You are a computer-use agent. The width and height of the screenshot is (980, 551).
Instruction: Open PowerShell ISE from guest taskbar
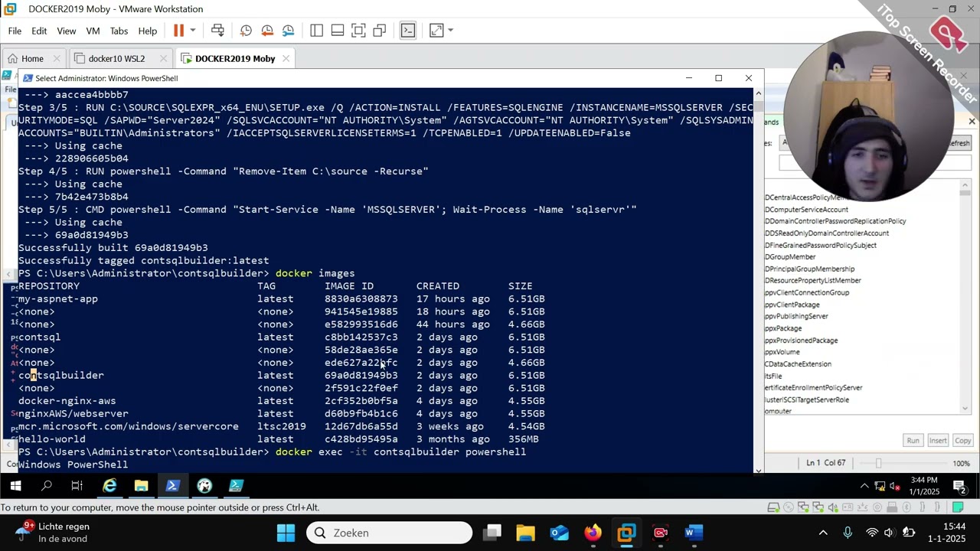(x=236, y=486)
